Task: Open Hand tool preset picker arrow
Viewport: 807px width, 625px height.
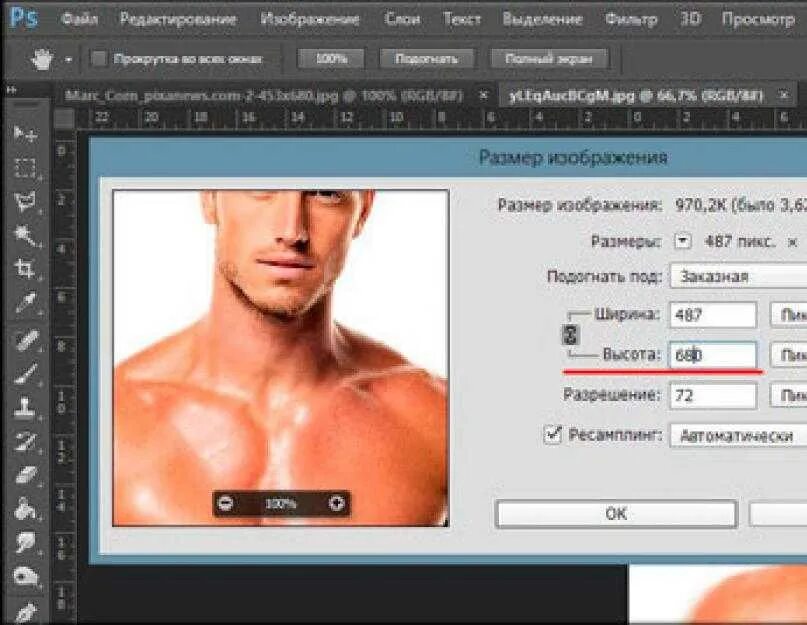Action: (x=68, y=60)
